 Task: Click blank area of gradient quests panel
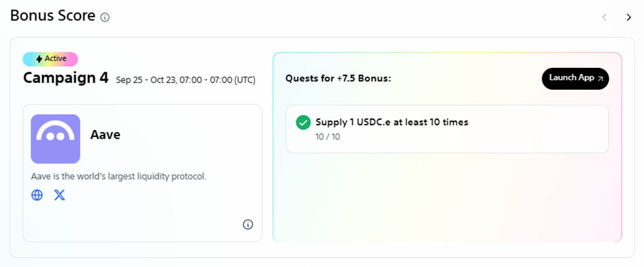[x=447, y=201]
